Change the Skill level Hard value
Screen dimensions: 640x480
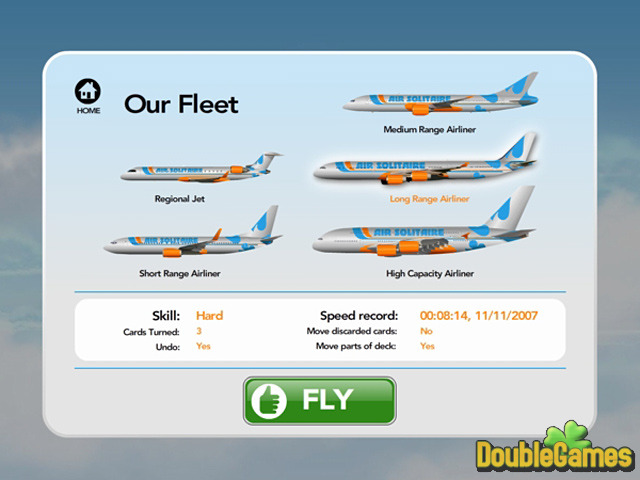point(209,316)
